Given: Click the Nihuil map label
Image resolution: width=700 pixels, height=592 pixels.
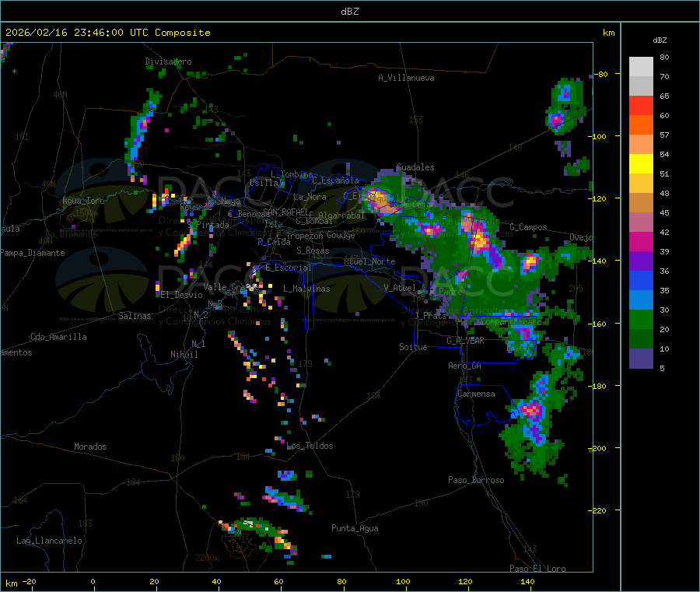Looking at the screenshot, I should point(184,355).
